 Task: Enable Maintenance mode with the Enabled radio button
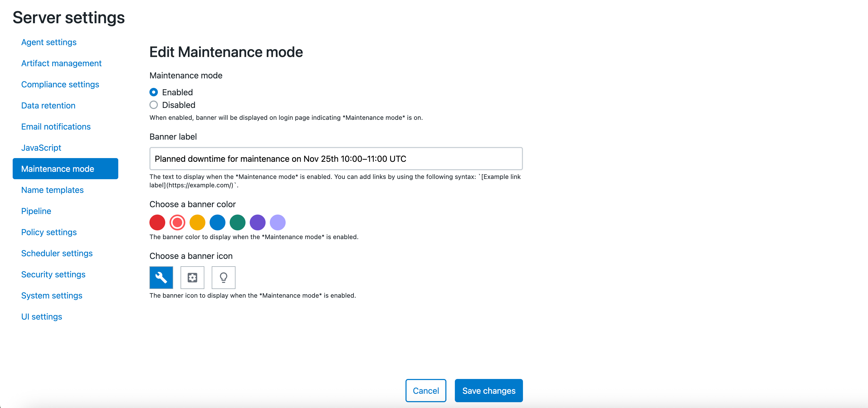pyautogui.click(x=153, y=92)
